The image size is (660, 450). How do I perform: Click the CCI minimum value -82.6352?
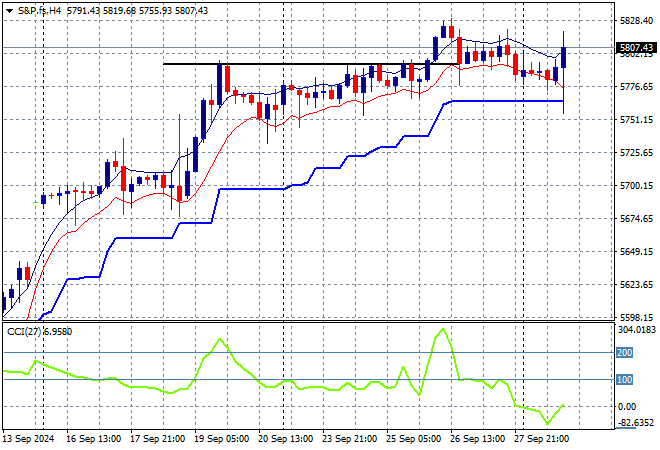(637, 423)
